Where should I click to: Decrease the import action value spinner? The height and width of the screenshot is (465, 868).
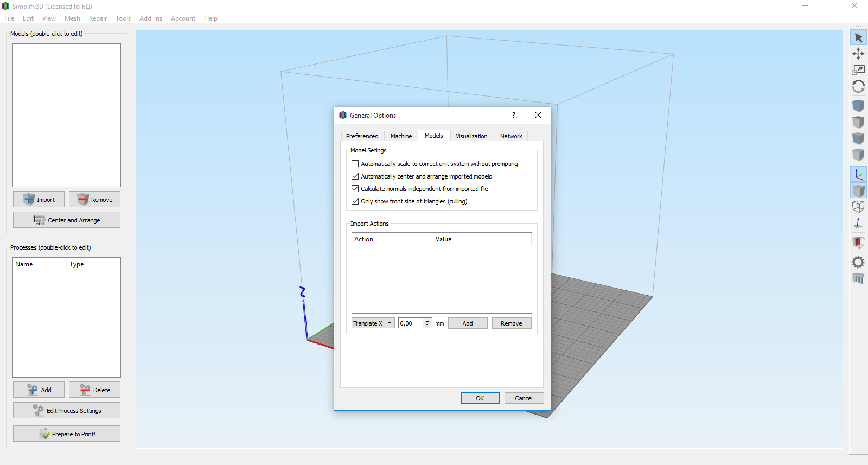pyautogui.click(x=427, y=326)
